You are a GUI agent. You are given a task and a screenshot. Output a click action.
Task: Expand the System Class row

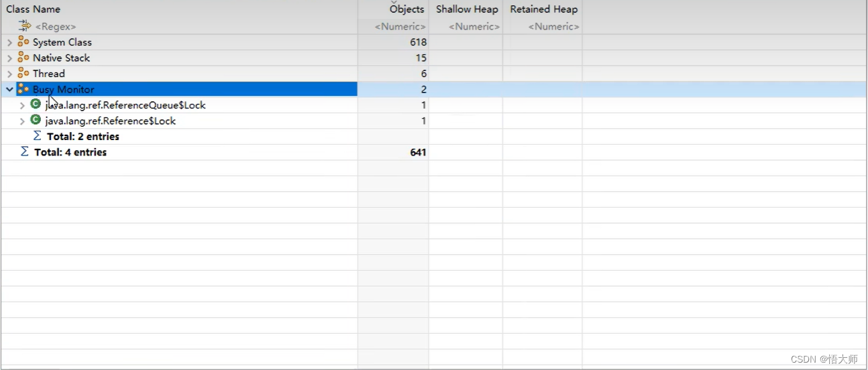pos(9,42)
